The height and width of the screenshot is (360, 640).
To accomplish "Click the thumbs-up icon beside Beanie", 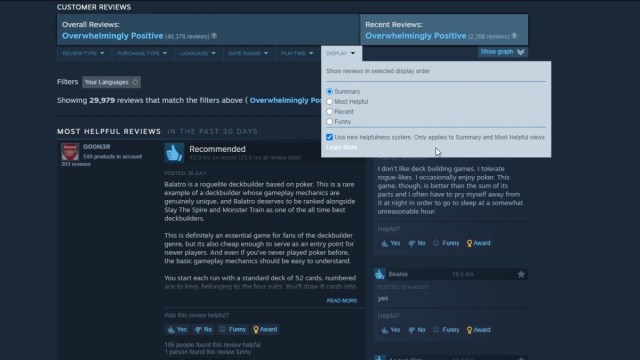I will tap(380, 274).
